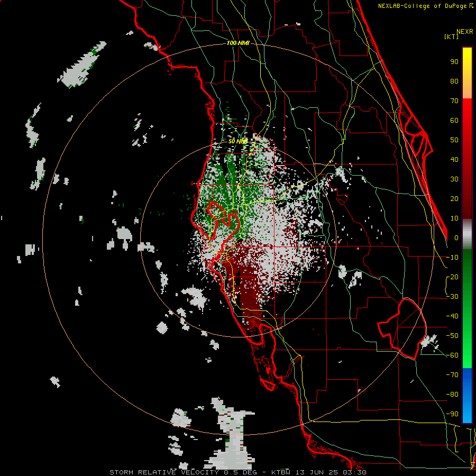Click the -10 tick label

click(452, 258)
